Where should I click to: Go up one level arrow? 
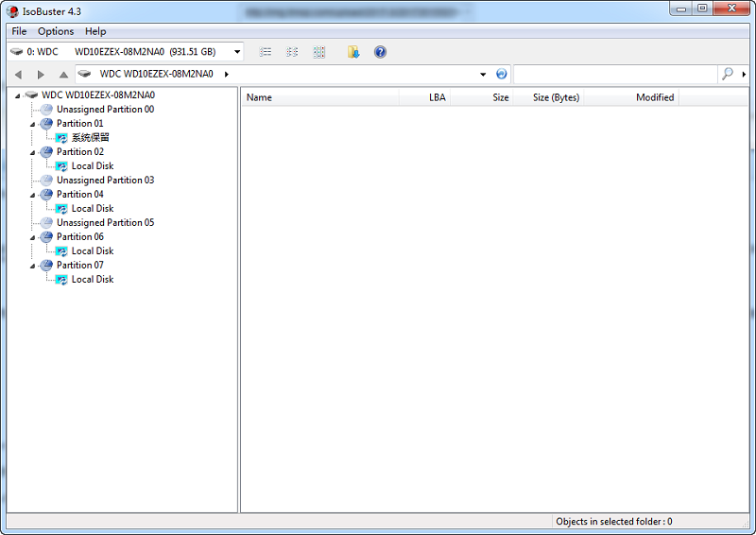pyautogui.click(x=63, y=75)
